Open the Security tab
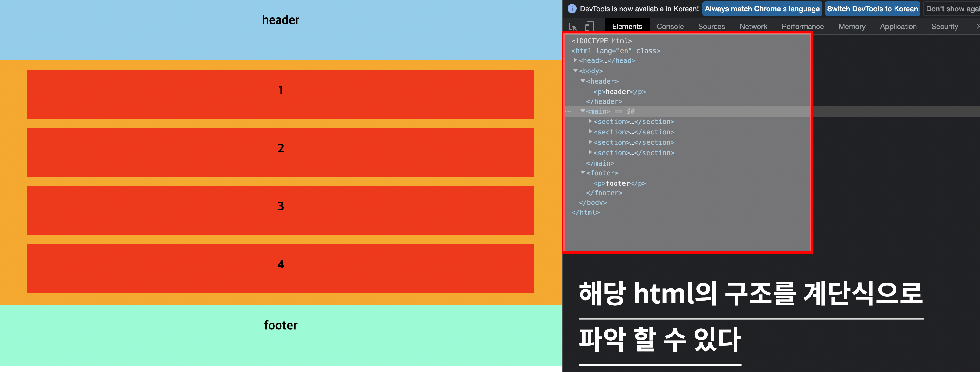Viewport: 980px width, 372px height. pos(944,26)
